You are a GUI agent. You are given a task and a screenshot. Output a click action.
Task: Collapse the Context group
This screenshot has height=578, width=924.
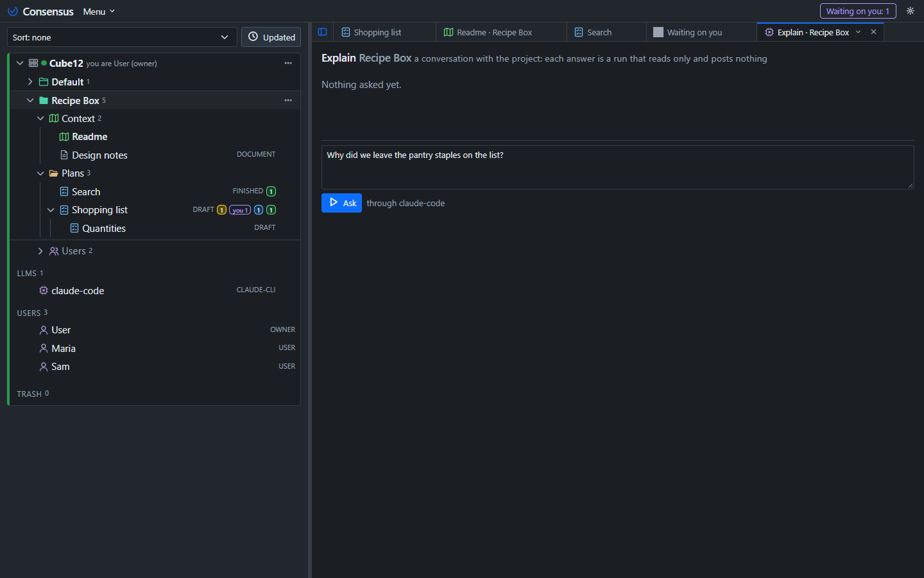click(40, 118)
